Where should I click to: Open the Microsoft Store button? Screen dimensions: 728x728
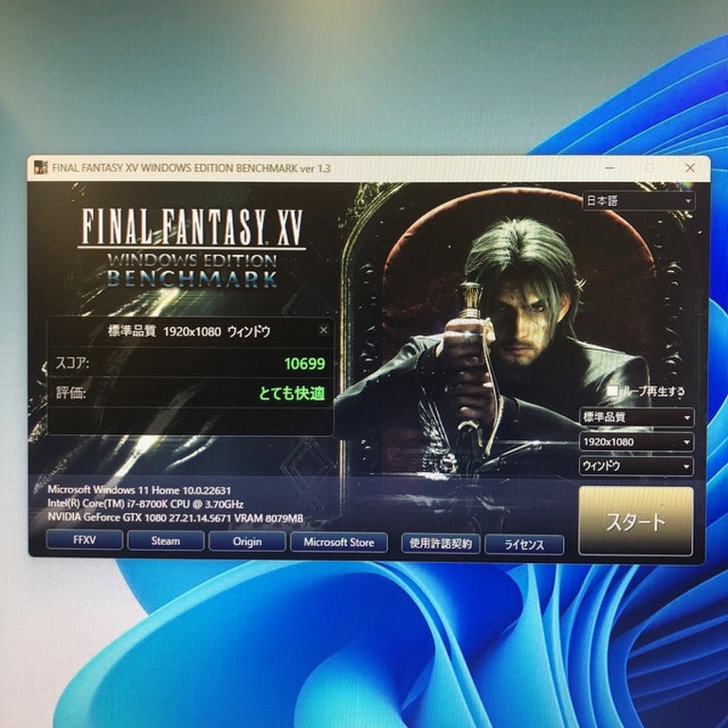(339, 542)
